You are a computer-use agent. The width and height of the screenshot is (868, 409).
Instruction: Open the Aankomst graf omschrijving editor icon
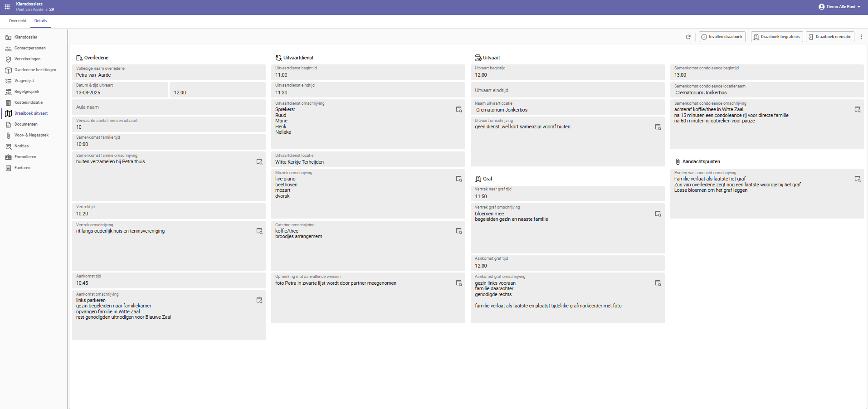tap(658, 283)
